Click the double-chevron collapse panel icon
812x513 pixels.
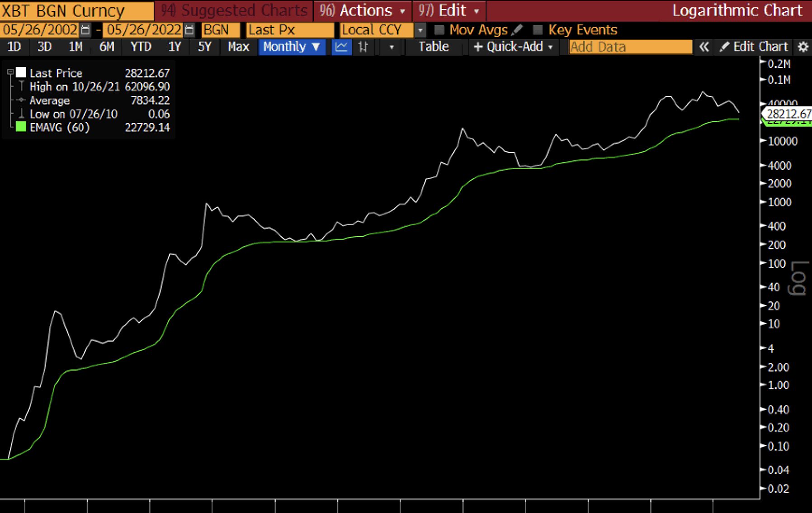point(703,47)
